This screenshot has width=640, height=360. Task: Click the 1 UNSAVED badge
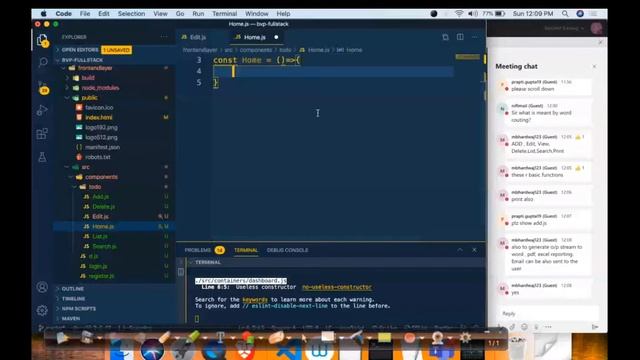116,50
